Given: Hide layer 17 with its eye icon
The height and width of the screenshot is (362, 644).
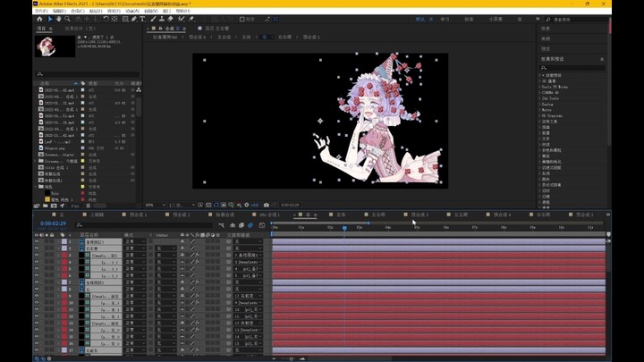Looking at the screenshot, I should (x=37, y=350).
